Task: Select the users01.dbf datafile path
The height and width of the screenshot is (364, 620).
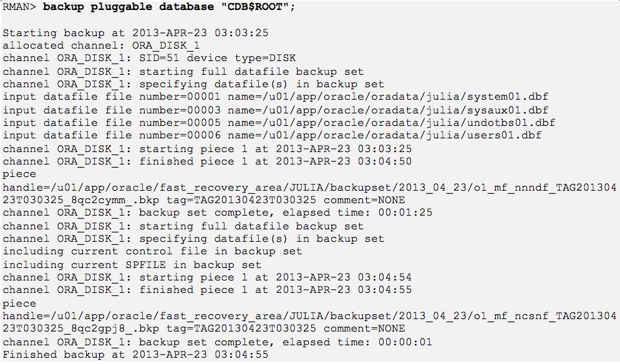Action: click(401, 135)
